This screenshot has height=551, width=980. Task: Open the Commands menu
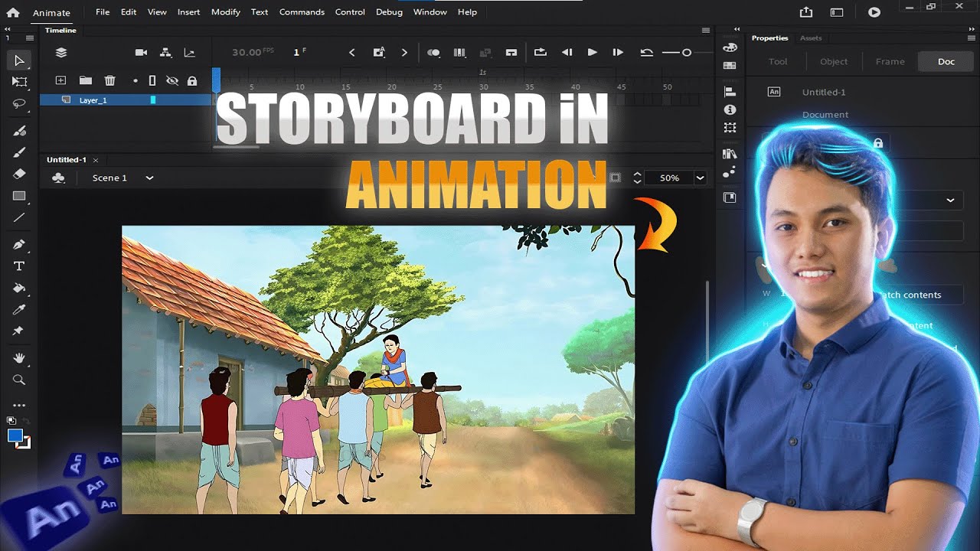tap(302, 12)
